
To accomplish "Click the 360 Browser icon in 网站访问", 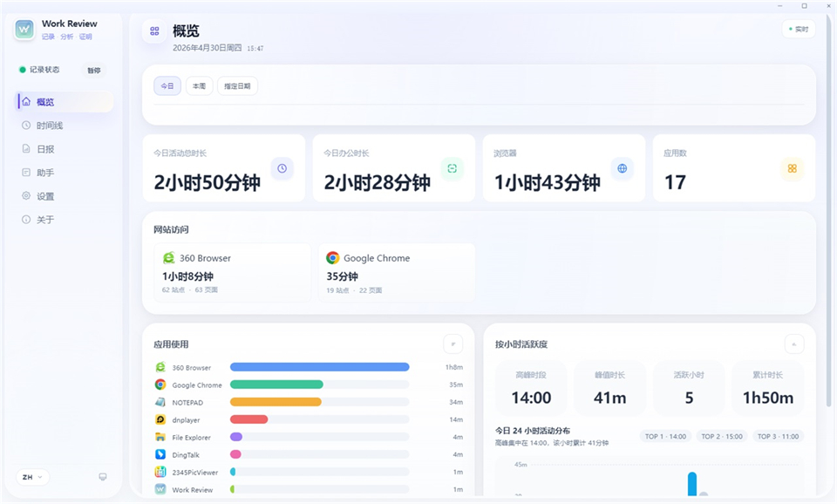I will pos(168,258).
